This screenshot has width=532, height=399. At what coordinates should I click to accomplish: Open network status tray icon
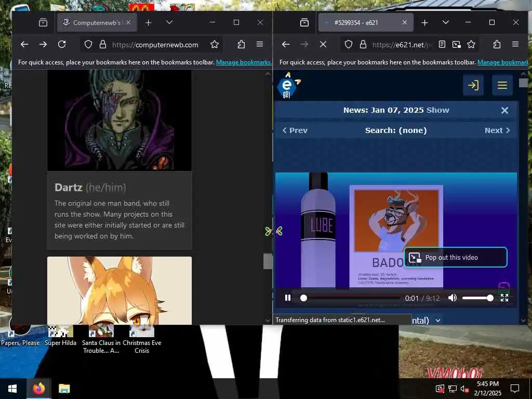(453, 389)
